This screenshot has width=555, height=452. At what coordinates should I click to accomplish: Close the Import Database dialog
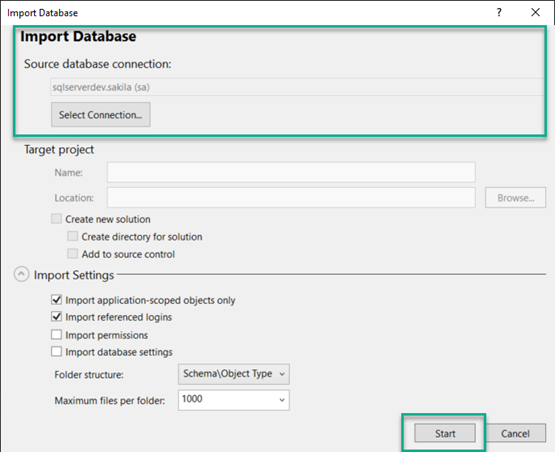coord(536,12)
